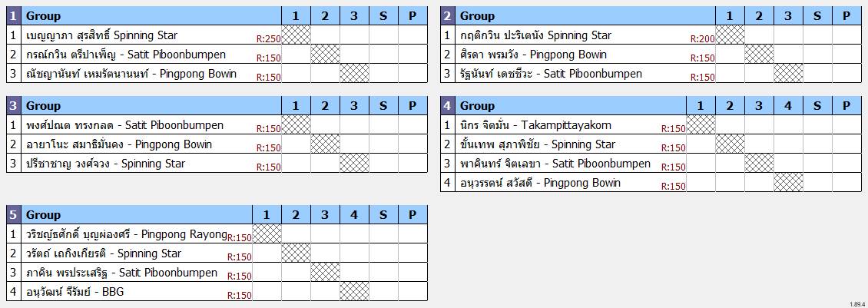Click the P column header in Group 5
The height and width of the screenshot is (308, 868).
(x=412, y=214)
